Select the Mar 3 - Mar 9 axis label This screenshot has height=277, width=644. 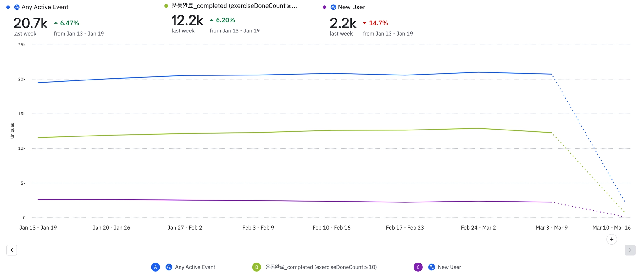tap(552, 228)
